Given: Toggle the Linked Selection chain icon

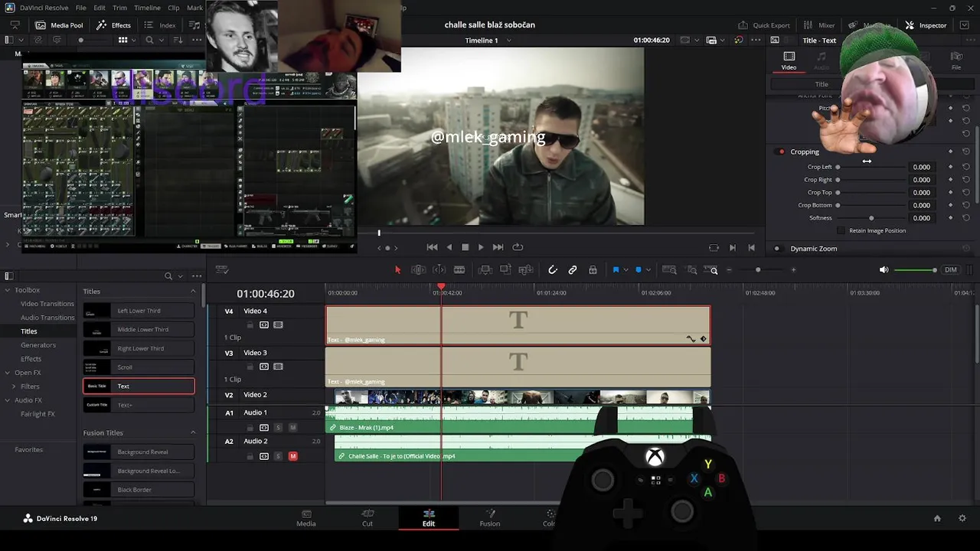Looking at the screenshot, I should (x=573, y=269).
